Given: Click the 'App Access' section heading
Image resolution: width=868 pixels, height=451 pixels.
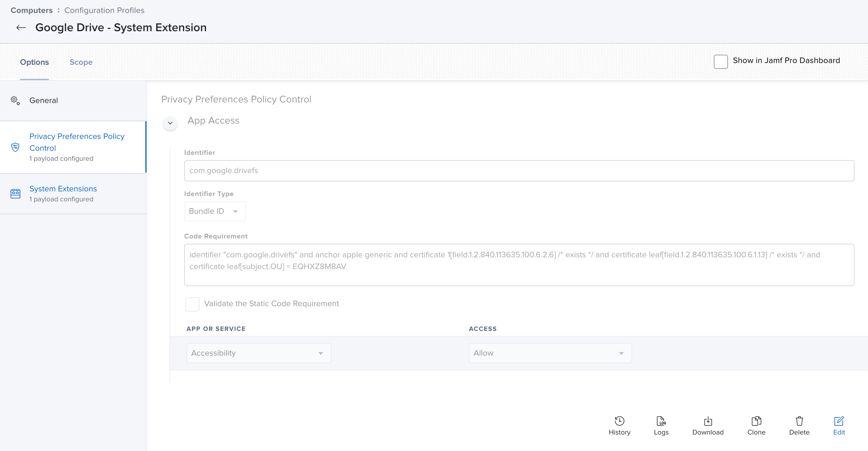Looking at the screenshot, I should [213, 121].
